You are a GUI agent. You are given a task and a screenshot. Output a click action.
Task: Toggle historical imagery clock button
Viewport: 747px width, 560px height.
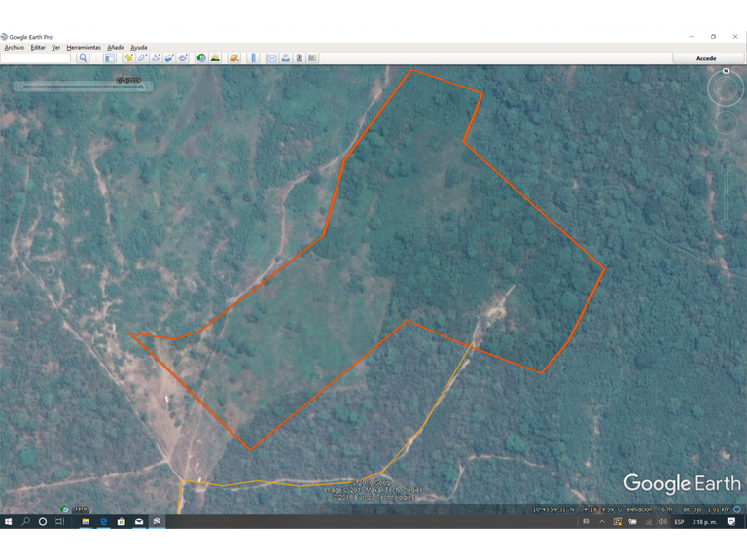coord(201,58)
